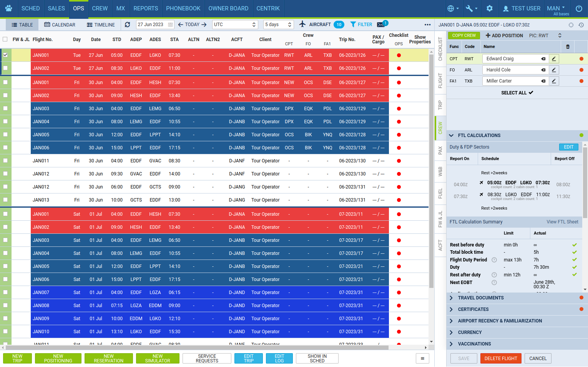Click the crosshair target icon in flight panel header
The height and width of the screenshot is (367, 588).
[x=571, y=25]
